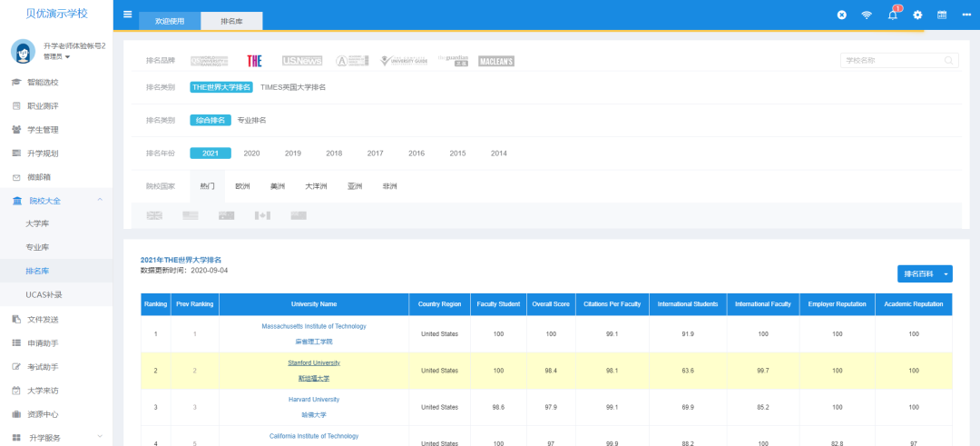
Task: Filter by the Australia flag
Action: coord(226,216)
